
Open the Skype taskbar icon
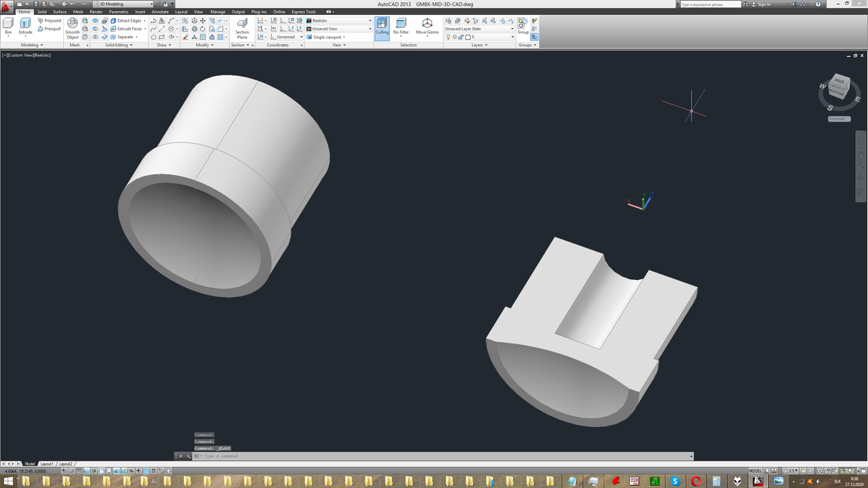click(675, 481)
